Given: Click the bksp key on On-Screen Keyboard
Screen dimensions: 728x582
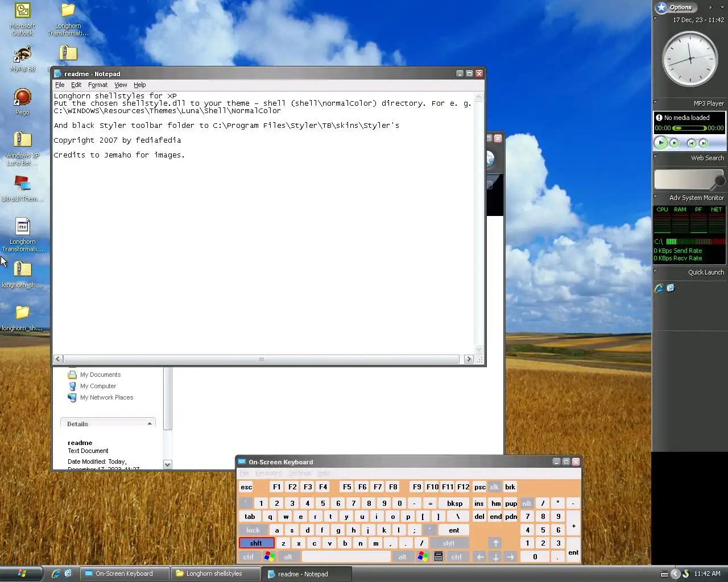Looking at the screenshot, I should 455,504.
